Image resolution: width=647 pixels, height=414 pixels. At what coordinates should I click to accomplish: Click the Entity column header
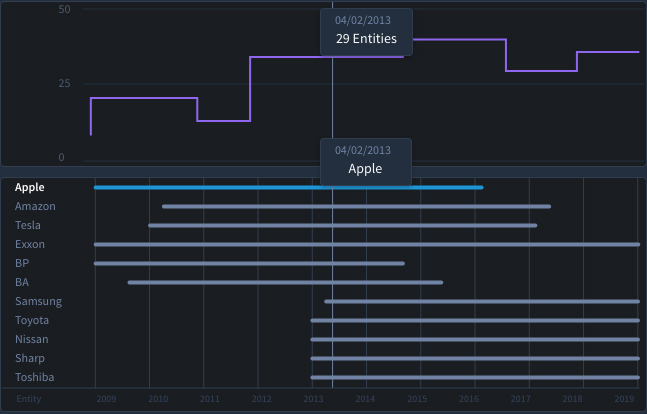click(x=31, y=399)
